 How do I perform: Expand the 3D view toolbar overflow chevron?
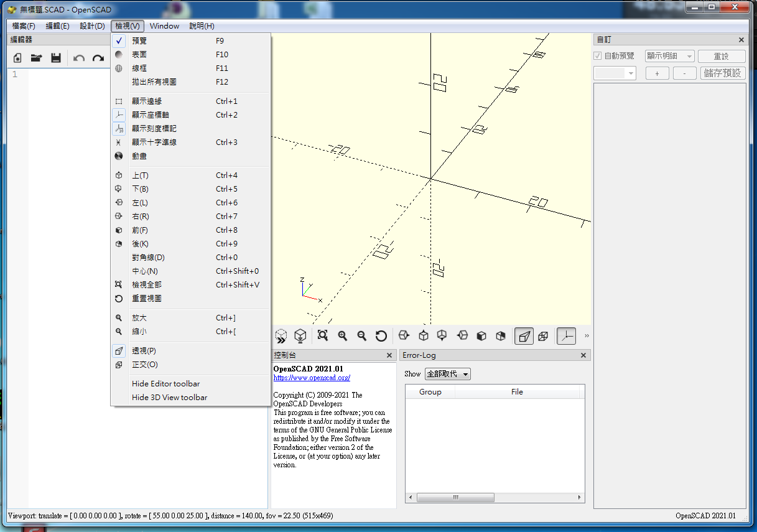click(587, 336)
